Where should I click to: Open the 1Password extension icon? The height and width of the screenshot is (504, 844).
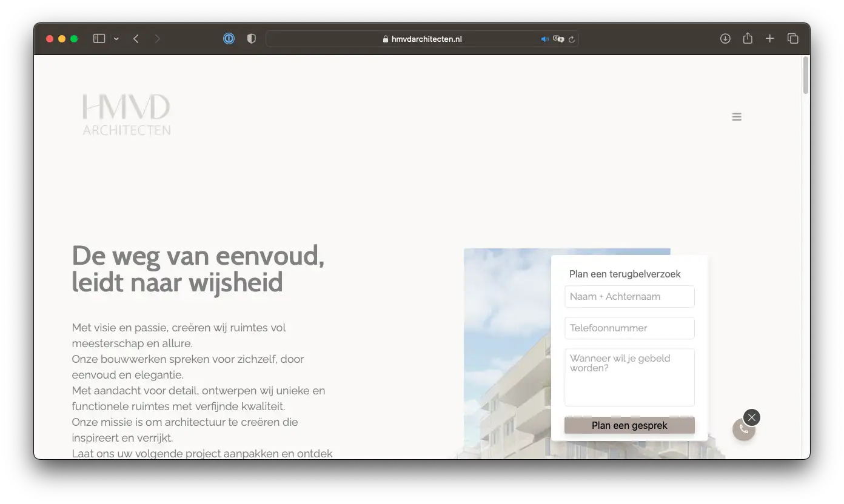coord(229,39)
